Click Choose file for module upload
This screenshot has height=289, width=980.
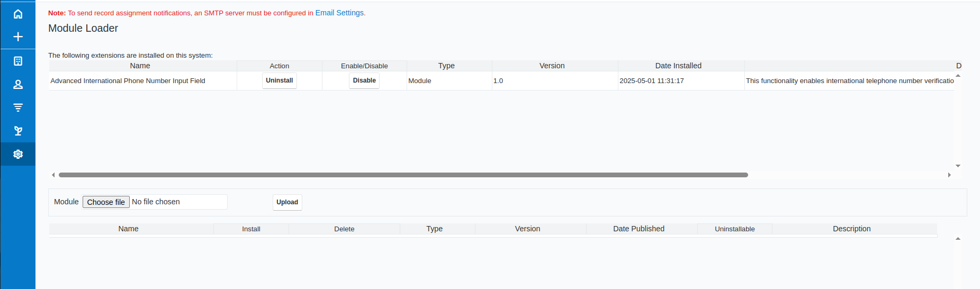(106, 202)
